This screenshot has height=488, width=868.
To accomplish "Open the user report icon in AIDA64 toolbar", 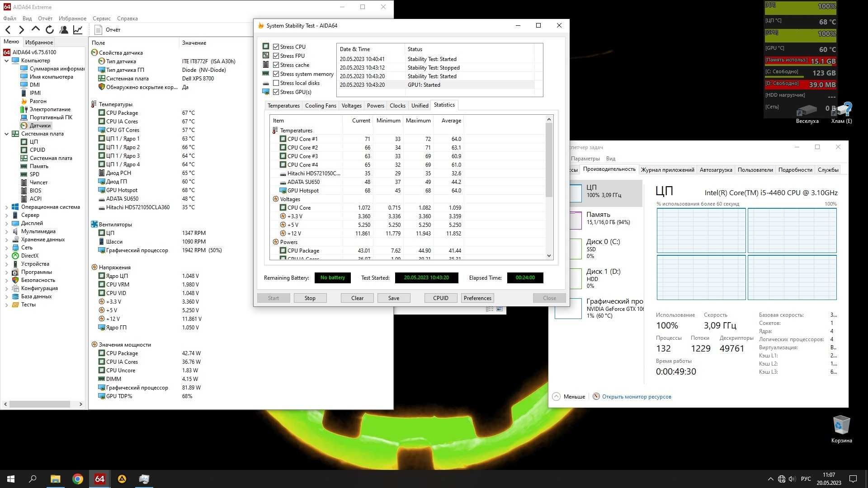I will [x=64, y=30].
